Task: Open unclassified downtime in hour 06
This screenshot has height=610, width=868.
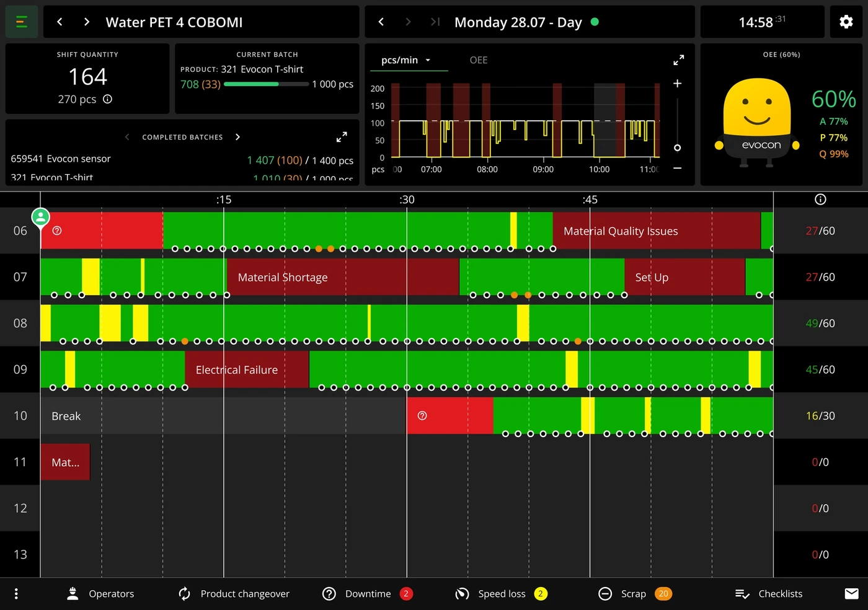Action: [x=102, y=231]
